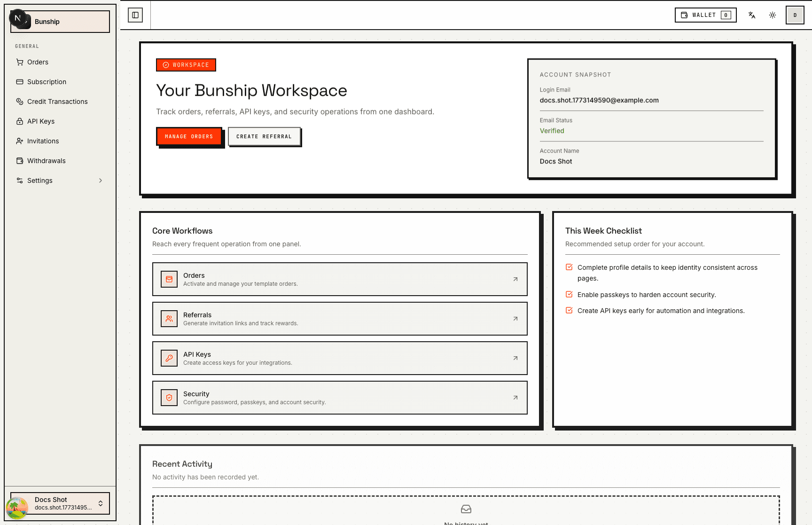Toggle the sidebar collapse icon
The image size is (812, 525).
point(136,15)
